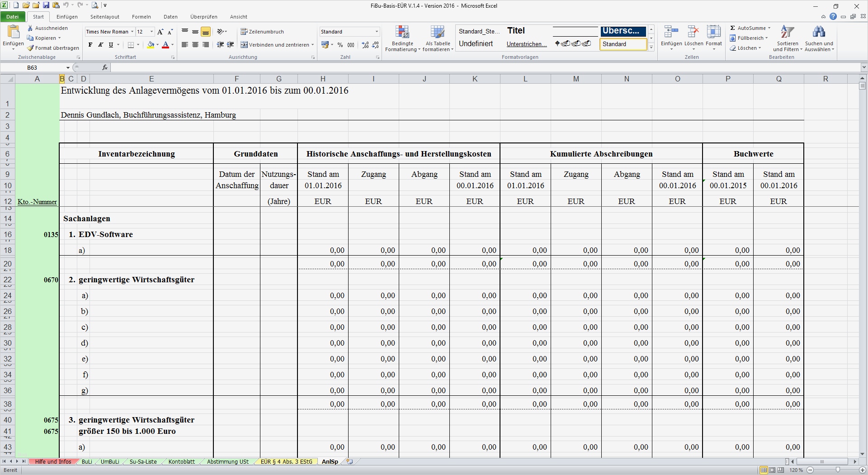Click the zoom slider in status bar
Viewport: 868px width, 475px height.
pos(837,470)
